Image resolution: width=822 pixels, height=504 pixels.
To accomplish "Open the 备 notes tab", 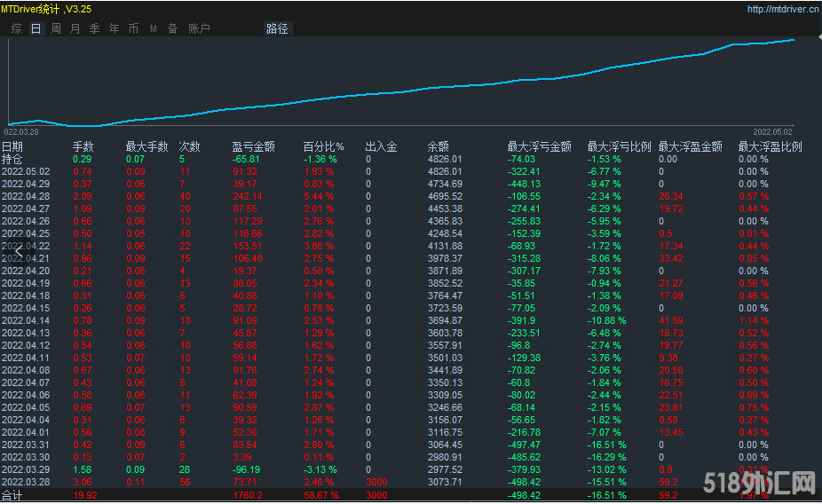I will point(172,28).
